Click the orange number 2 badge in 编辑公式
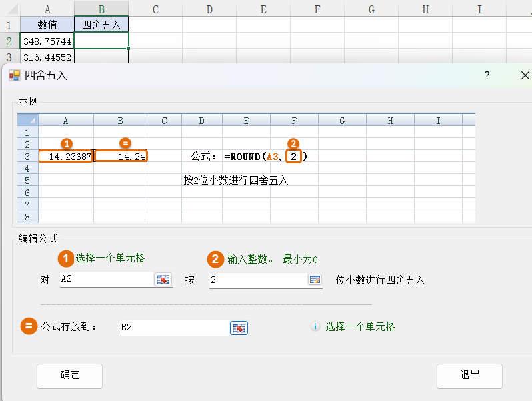This screenshot has width=532, height=401. click(216, 259)
